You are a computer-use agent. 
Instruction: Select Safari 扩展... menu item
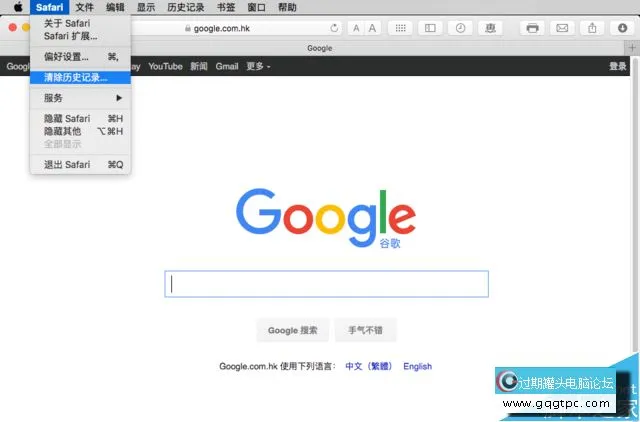(80, 36)
